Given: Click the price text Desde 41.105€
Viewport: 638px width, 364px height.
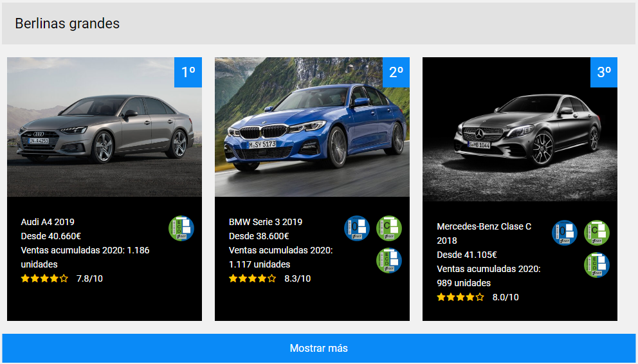Looking at the screenshot, I should (x=467, y=255).
